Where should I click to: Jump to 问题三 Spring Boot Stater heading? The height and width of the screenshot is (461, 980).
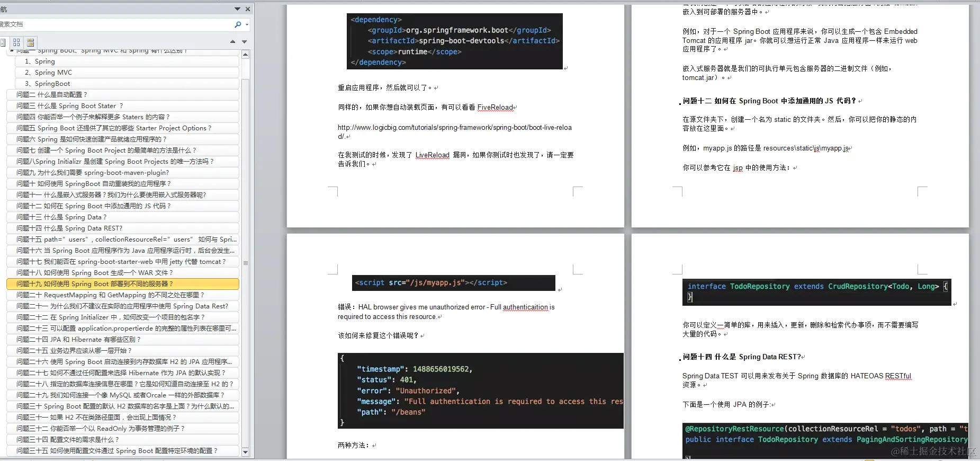pos(123,106)
